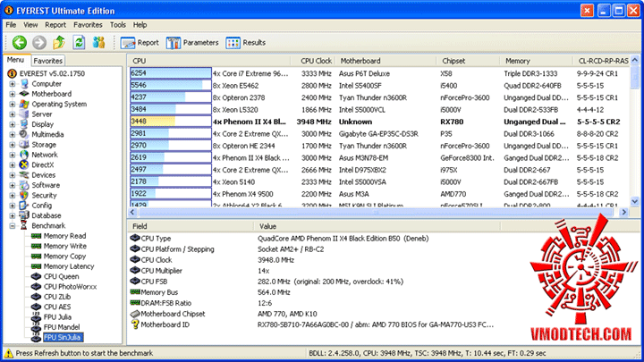This screenshot has width=644, height=362.
Task: Open the View menu
Action: click(30, 25)
